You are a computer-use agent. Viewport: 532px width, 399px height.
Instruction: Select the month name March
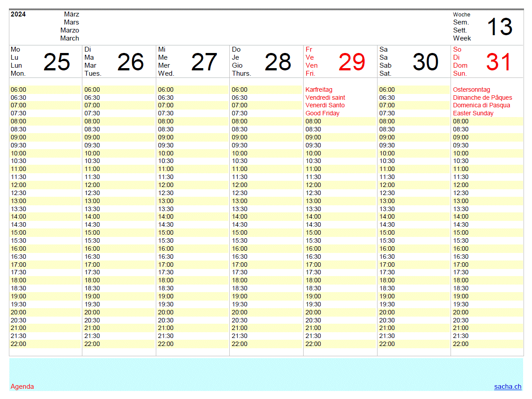point(69,38)
